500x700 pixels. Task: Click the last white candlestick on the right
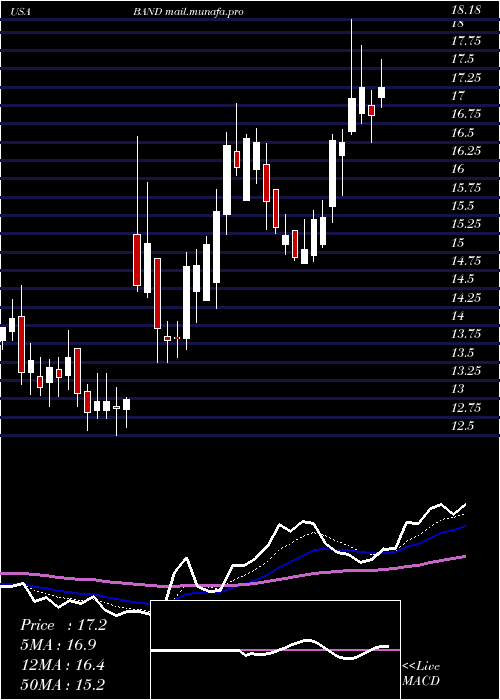[x=381, y=92]
